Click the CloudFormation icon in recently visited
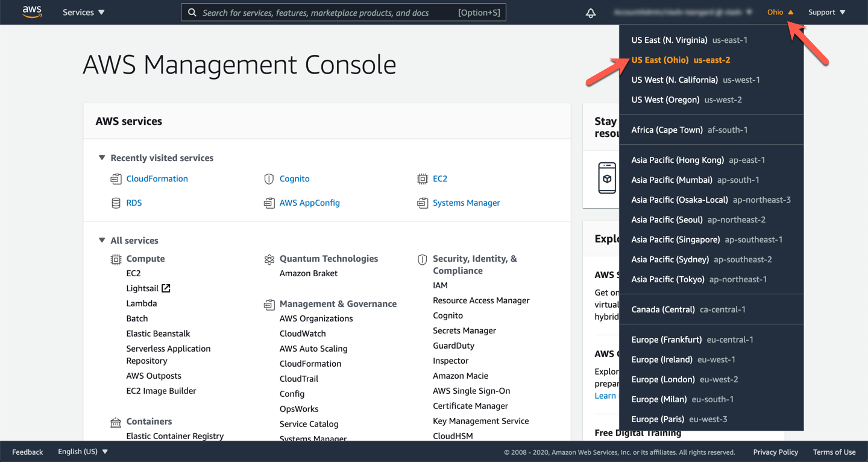The image size is (868, 462). click(116, 179)
